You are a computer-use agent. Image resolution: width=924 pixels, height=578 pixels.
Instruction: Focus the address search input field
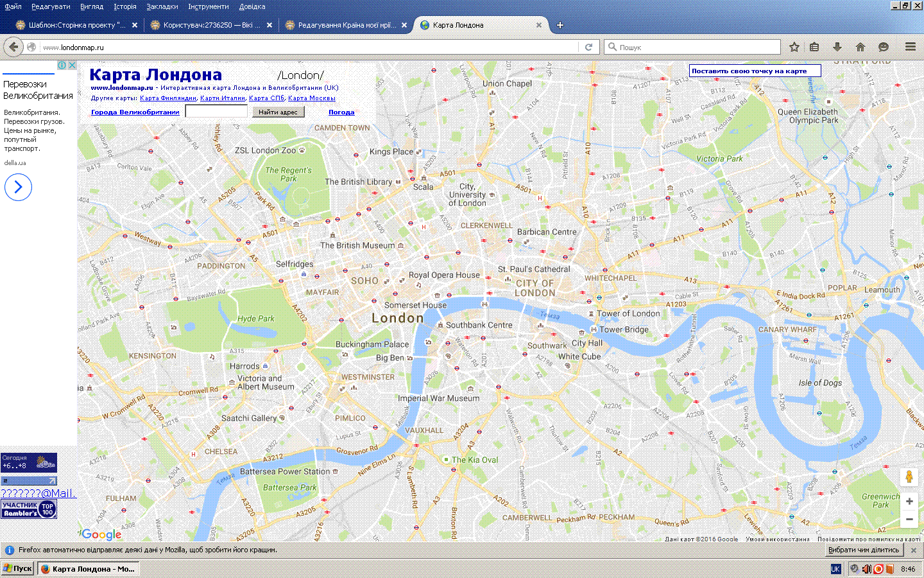click(x=216, y=111)
